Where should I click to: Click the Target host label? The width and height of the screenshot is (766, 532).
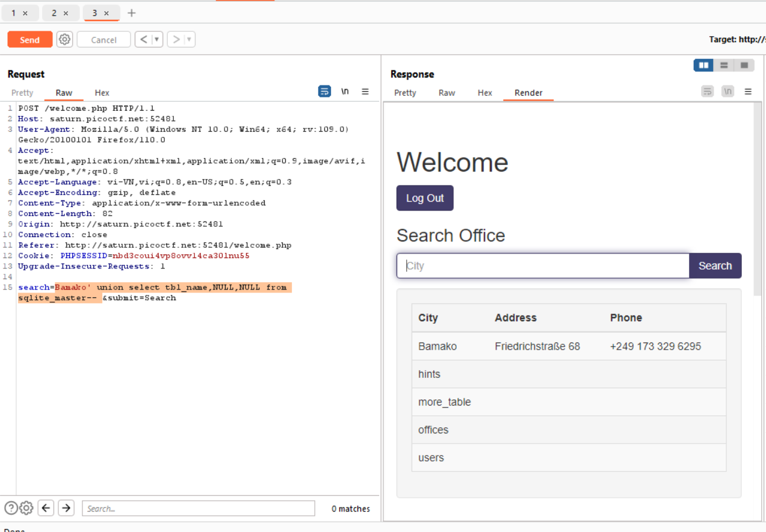coord(737,40)
